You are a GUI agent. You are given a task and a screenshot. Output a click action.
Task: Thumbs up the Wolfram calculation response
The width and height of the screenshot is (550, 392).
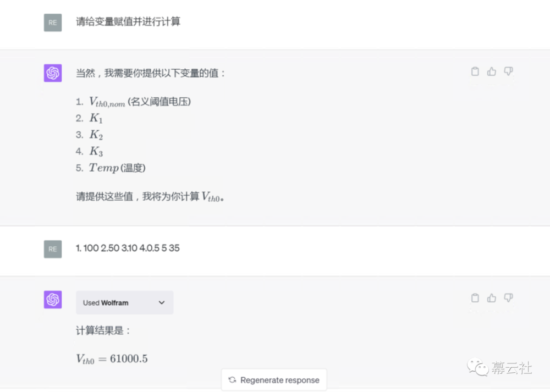(492, 297)
